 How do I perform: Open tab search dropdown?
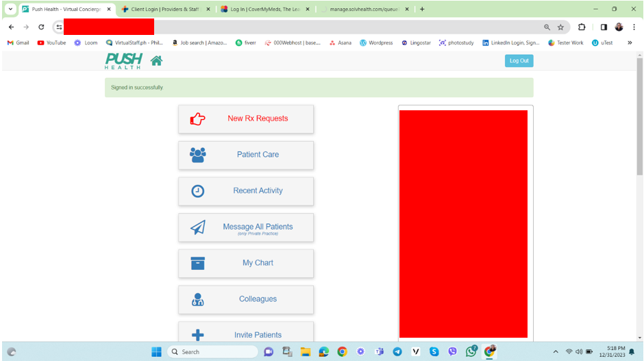[x=10, y=9]
